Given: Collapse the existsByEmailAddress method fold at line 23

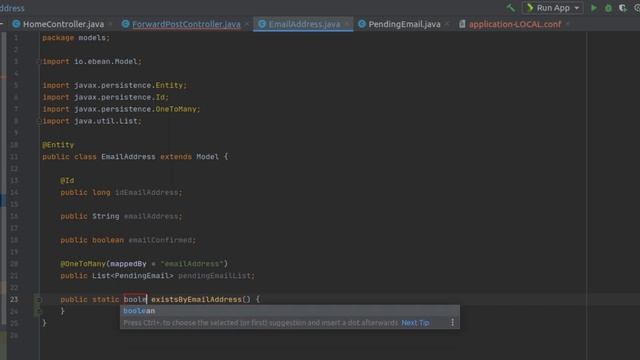Looking at the screenshot, I should (38, 300).
